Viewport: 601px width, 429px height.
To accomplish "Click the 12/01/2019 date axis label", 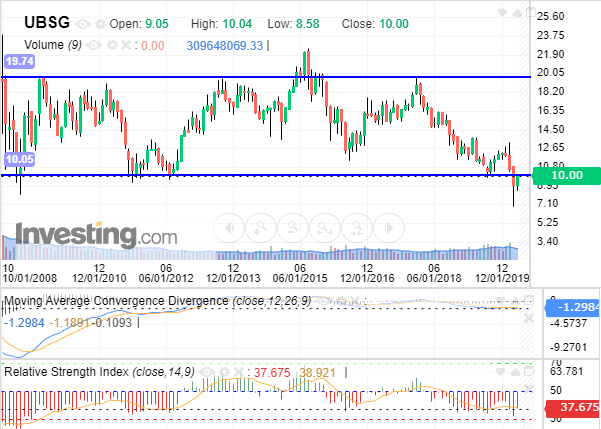I will pos(502,278).
